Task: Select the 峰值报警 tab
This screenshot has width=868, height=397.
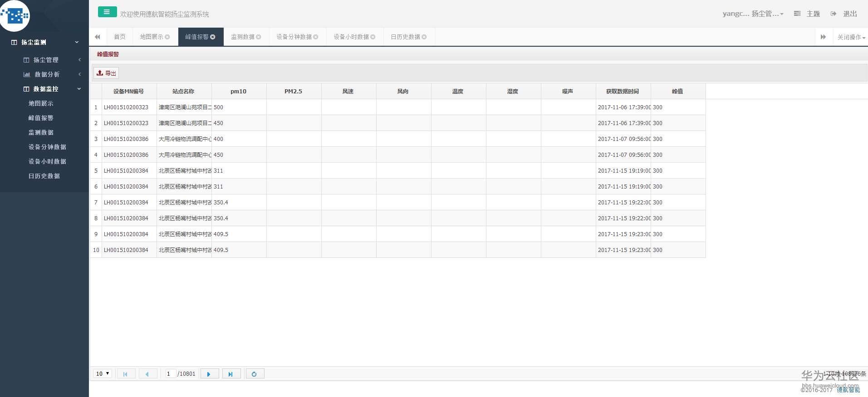Action: coord(197,37)
